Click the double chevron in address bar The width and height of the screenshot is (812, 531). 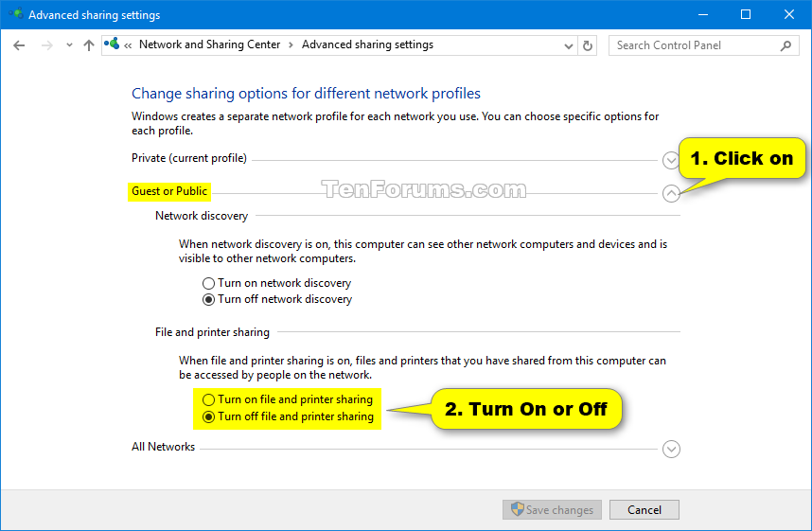coord(128,45)
